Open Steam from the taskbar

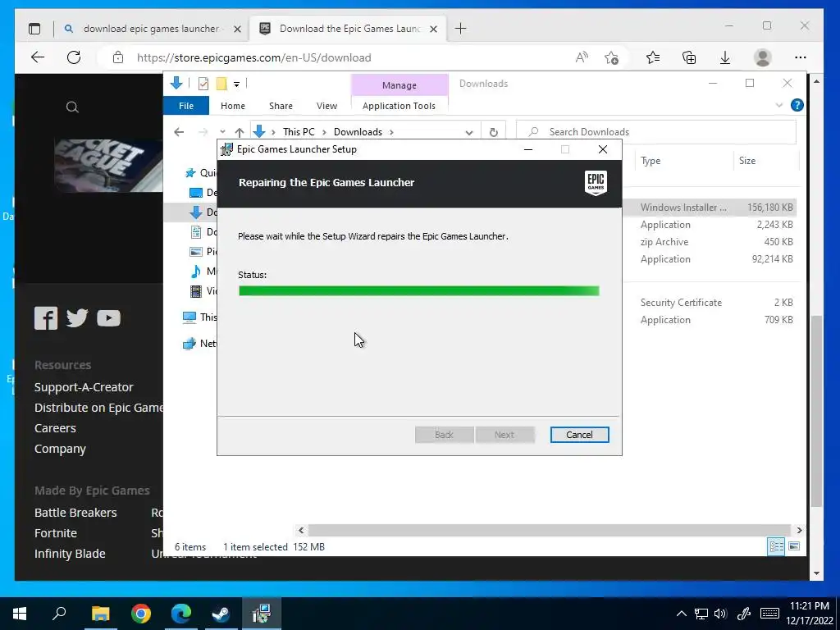(221, 614)
